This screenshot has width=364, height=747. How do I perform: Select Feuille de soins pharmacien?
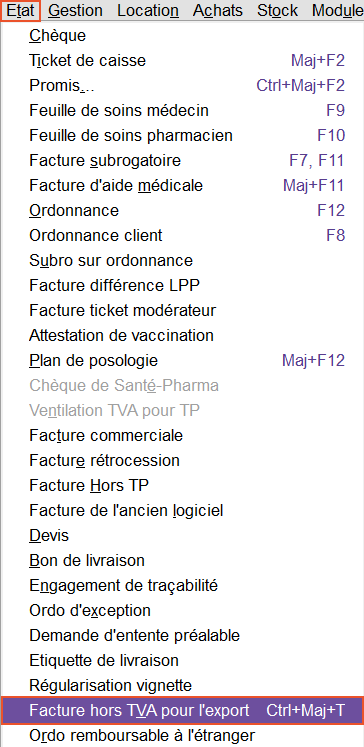click(182, 135)
